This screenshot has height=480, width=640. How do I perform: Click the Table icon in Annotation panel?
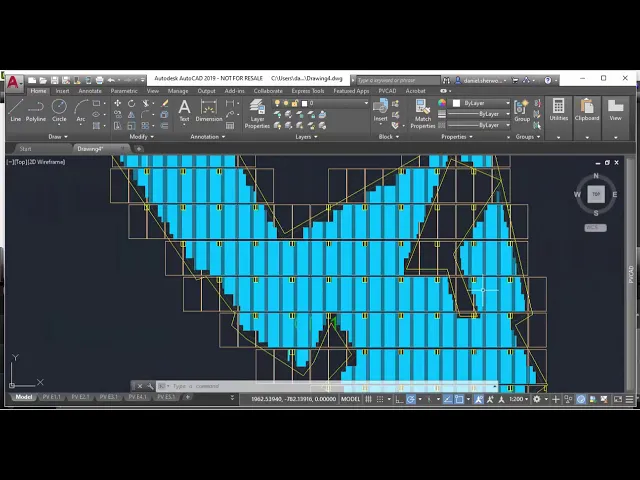[230, 126]
